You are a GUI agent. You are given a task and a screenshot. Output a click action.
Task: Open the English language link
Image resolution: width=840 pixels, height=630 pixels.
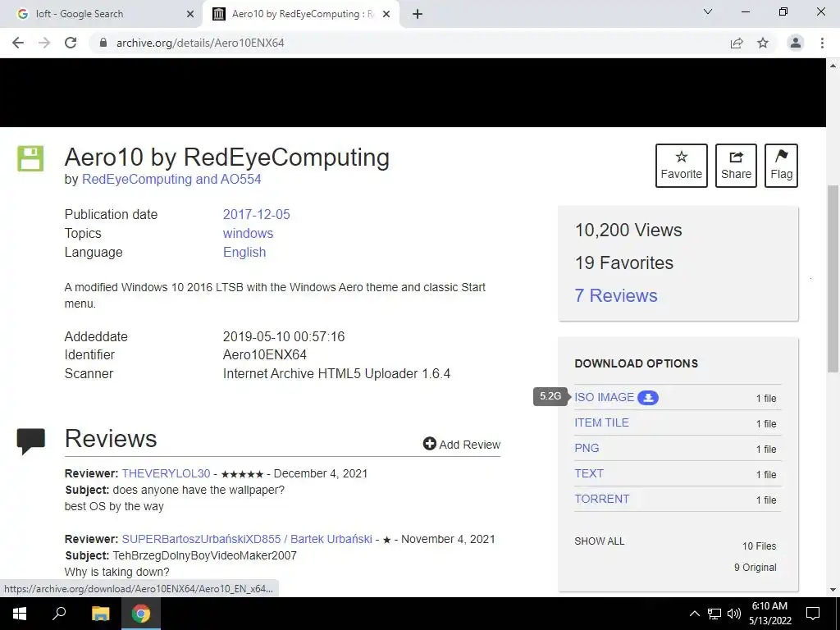(x=244, y=252)
